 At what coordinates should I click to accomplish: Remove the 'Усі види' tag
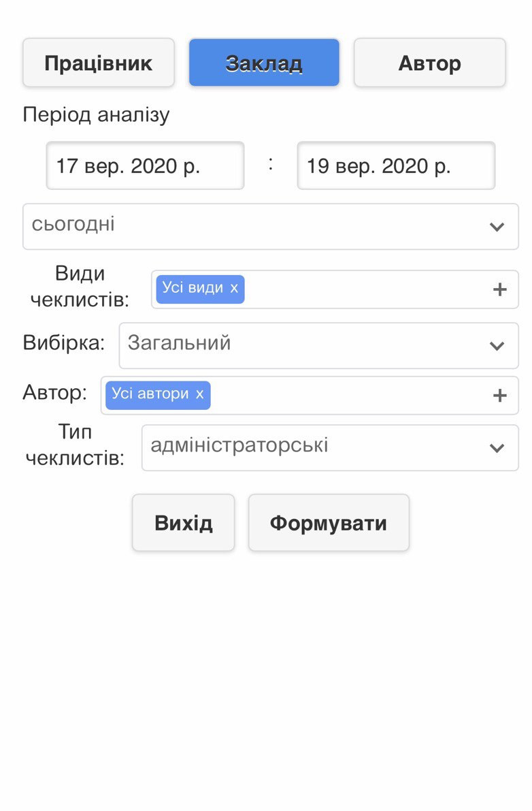click(234, 288)
